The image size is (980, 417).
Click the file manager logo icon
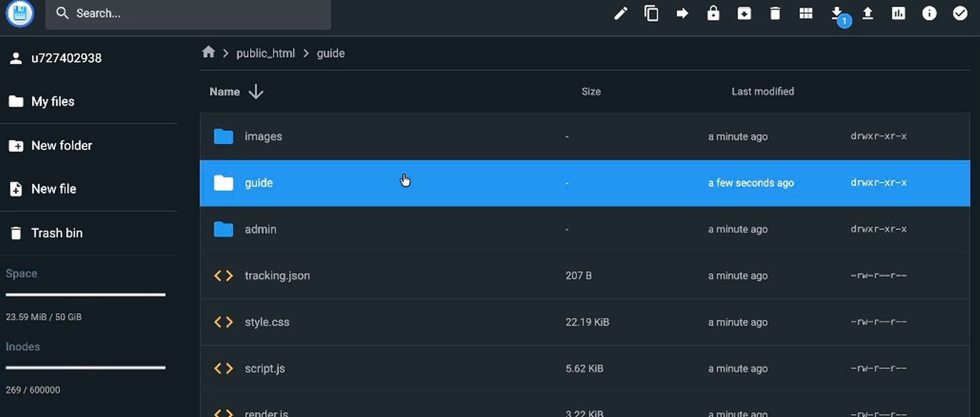tap(20, 13)
